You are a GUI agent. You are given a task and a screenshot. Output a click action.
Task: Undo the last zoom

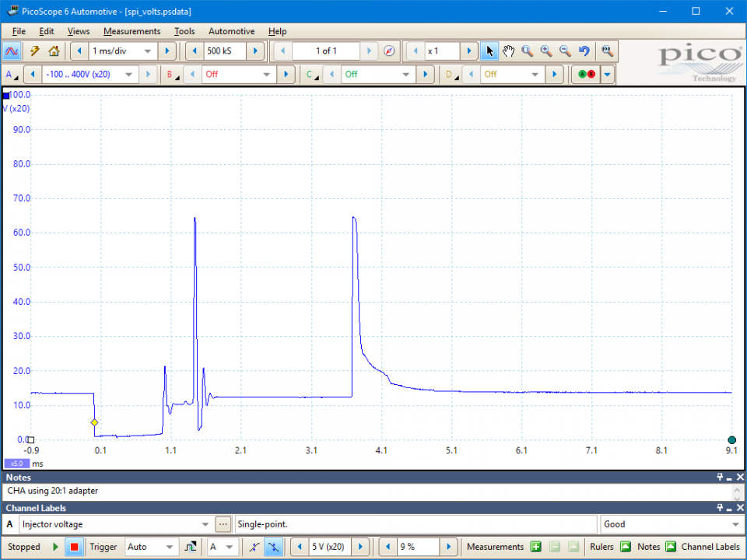coord(584,51)
